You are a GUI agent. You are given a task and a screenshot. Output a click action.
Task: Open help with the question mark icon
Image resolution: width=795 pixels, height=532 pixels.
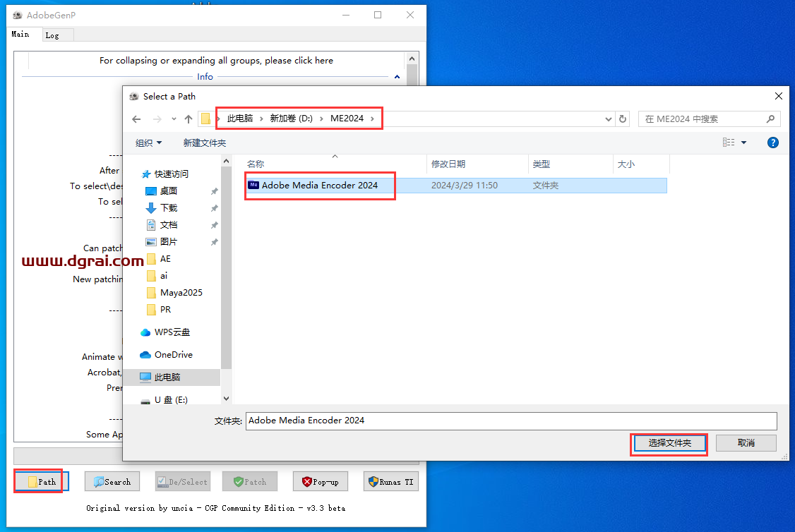(772, 143)
